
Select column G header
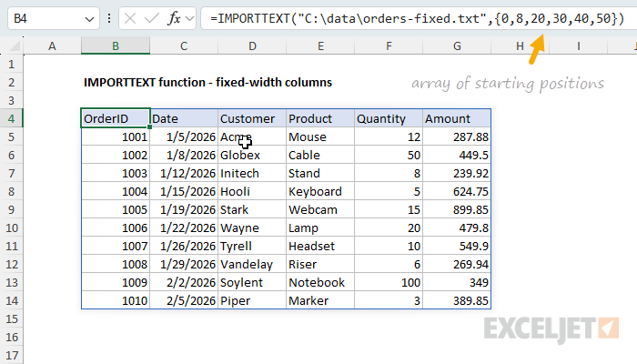[x=457, y=46]
